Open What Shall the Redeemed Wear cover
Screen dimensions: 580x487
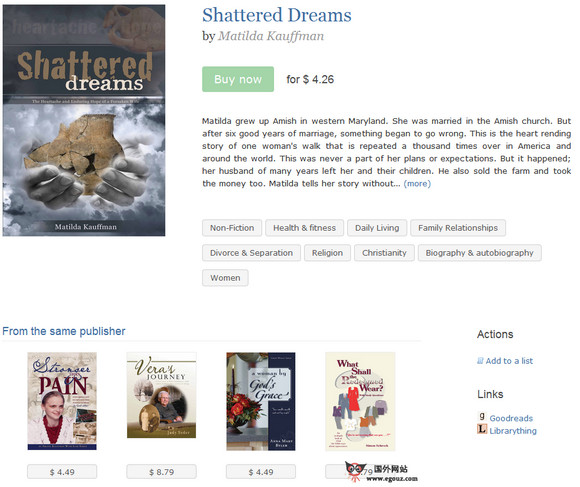click(x=360, y=402)
